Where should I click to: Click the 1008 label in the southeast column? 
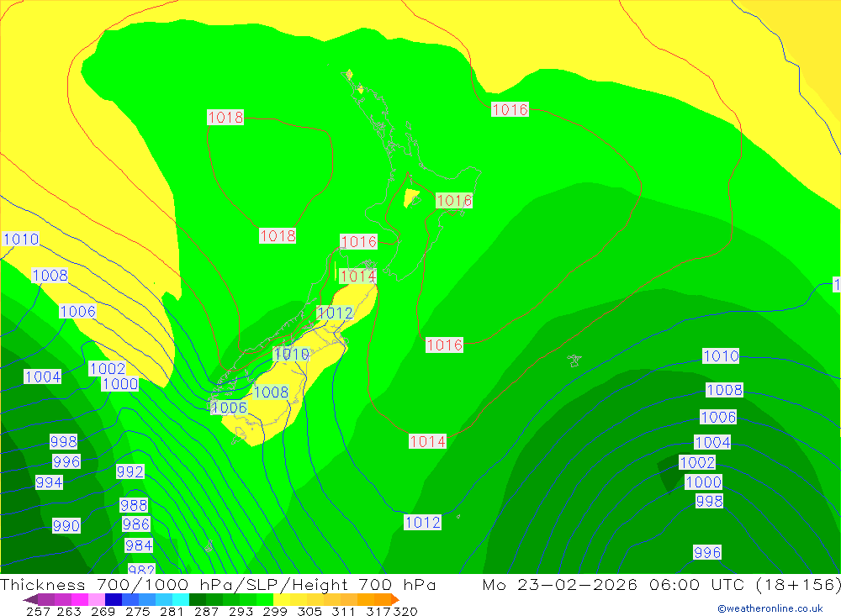click(725, 390)
